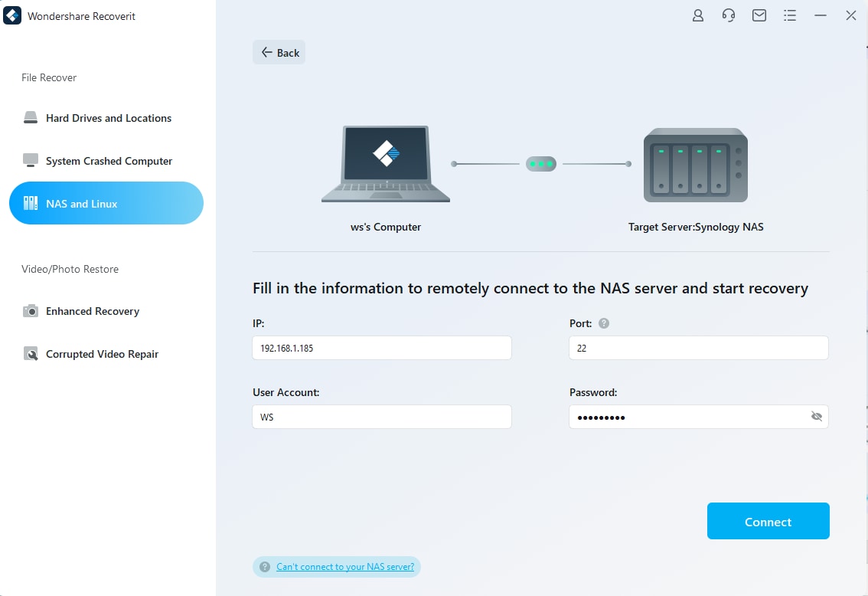868x596 pixels.
Task: Close the Recoverit window
Action: click(851, 15)
